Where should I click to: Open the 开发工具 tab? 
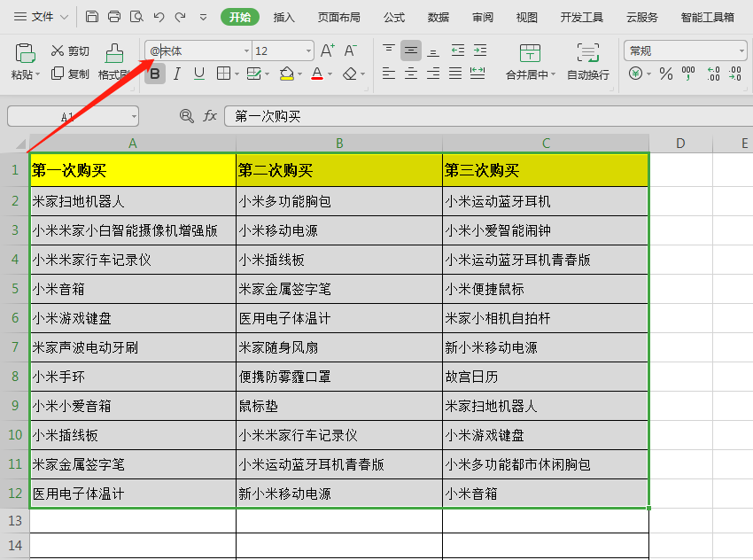click(x=581, y=18)
